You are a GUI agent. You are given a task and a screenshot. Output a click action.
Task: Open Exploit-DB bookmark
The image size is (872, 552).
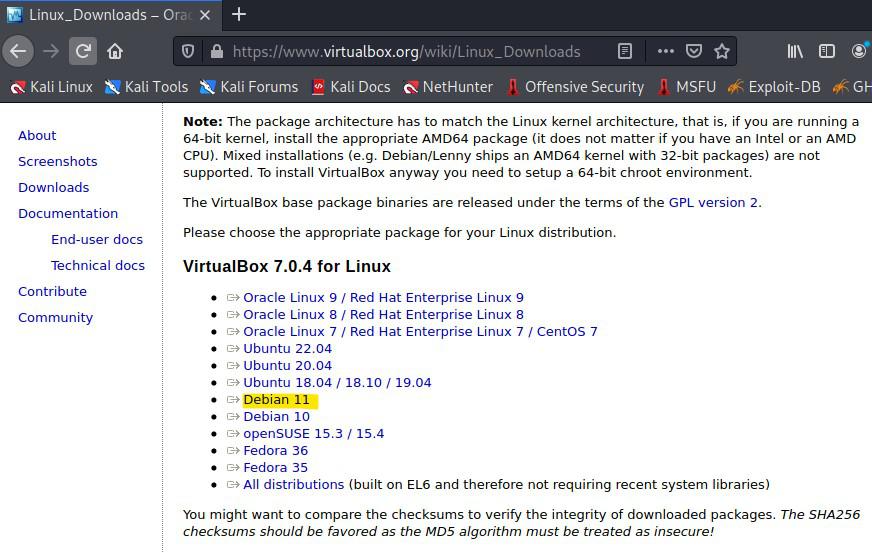(775, 87)
